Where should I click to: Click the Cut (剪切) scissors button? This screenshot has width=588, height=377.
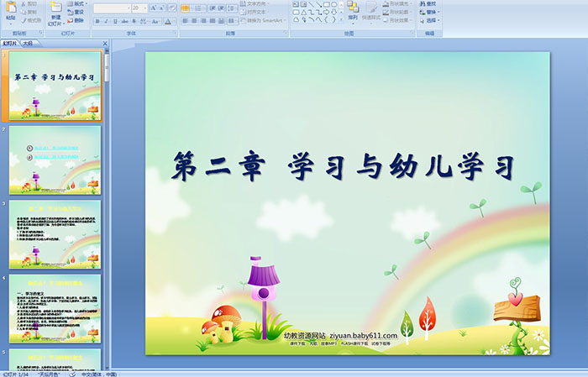click(29, 3)
